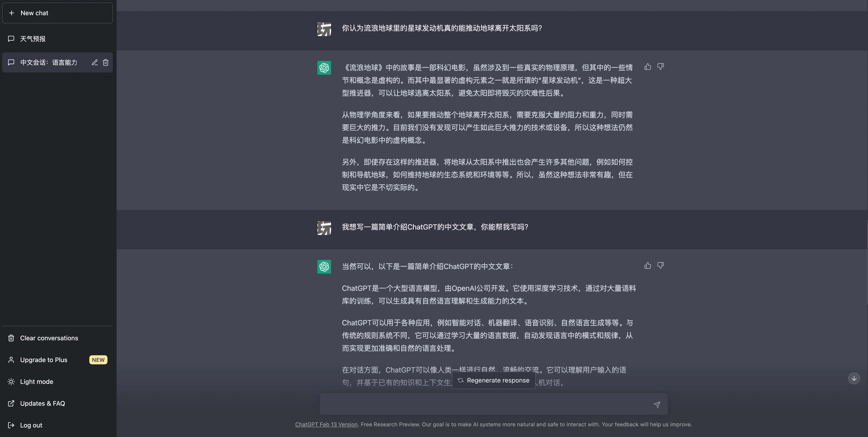Click Regenerate response button
This screenshot has width=868, height=437.
494,380
